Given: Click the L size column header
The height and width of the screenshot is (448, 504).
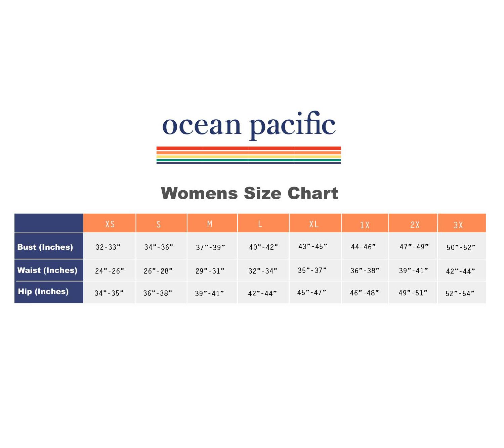Looking at the screenshot, I should coord(260,224).
